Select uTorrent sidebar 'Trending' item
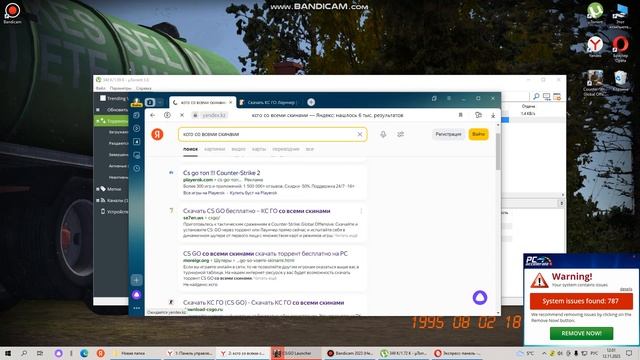 pos(114,98)
